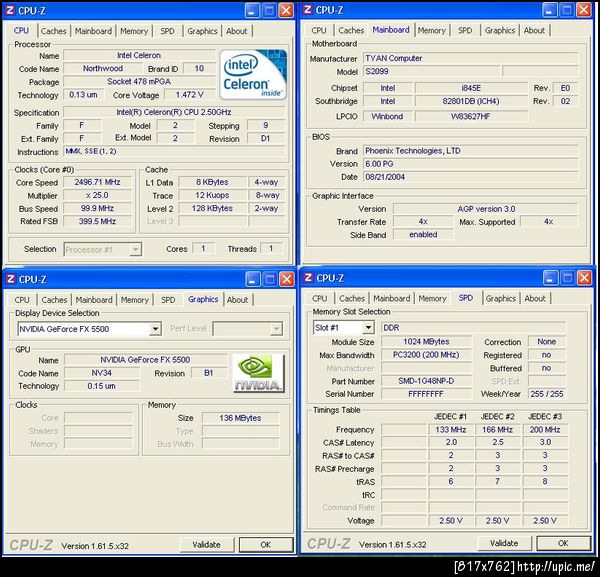Open Memory tab in the CPU window
600x577 pixels.
(x=134, y=31)
